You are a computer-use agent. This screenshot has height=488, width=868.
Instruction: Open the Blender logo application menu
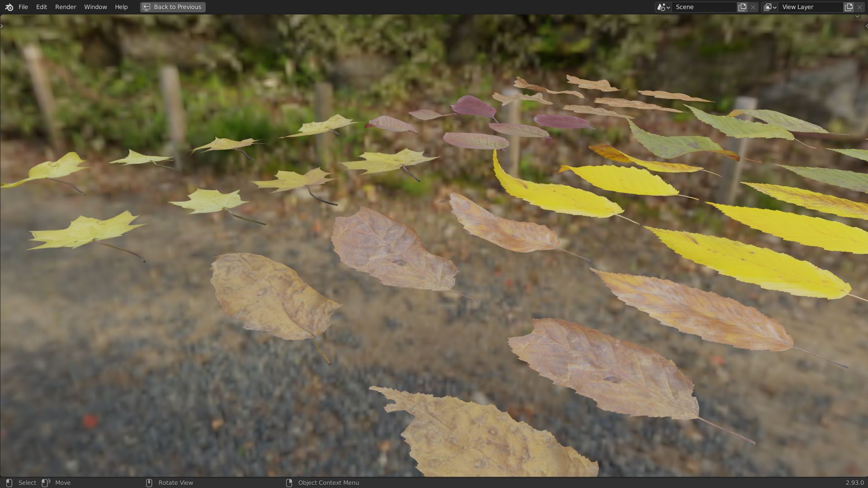[9, 7]
